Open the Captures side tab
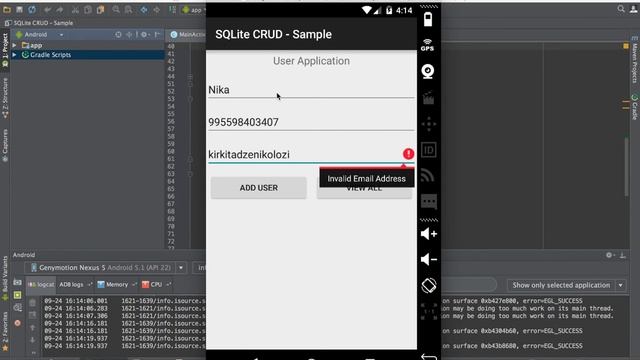Viewport: 640px width, 360px height. 5,145
